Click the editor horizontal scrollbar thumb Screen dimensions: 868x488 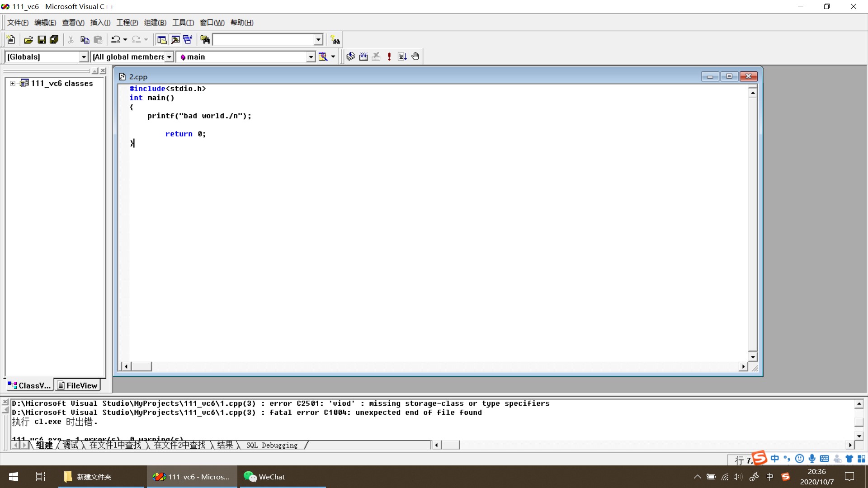[142, 366]
